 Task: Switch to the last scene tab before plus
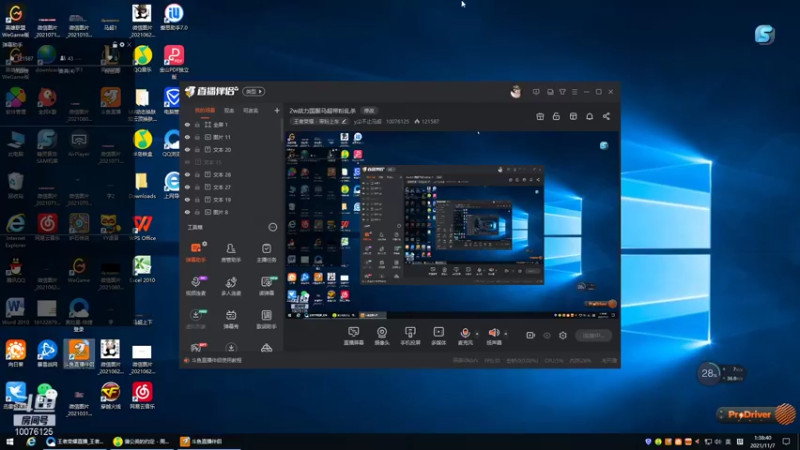(251, 110)
